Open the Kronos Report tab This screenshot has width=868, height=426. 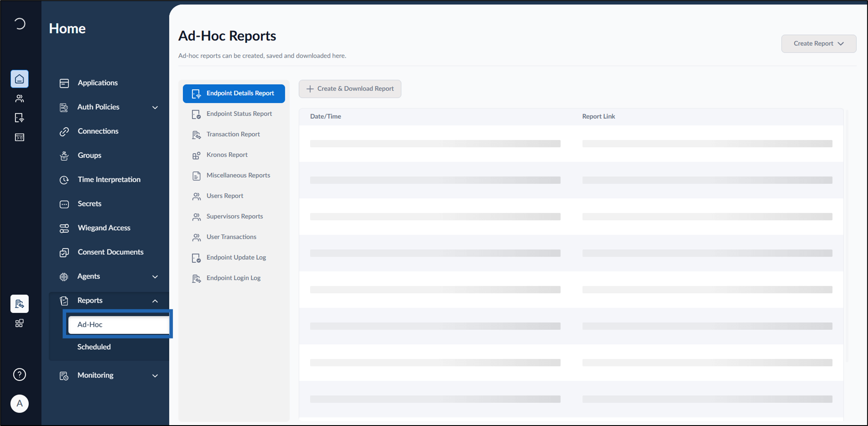[x=234, y=155]
